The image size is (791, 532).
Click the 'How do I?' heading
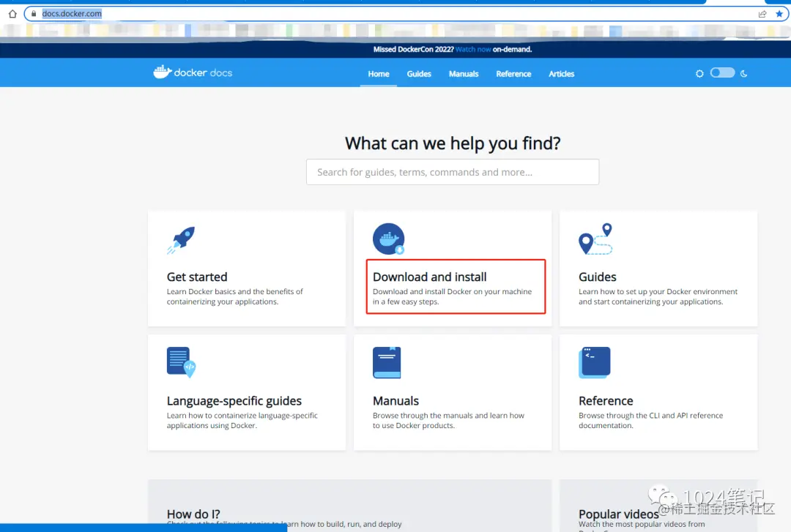pyautogui.click(x=193, y=514)
